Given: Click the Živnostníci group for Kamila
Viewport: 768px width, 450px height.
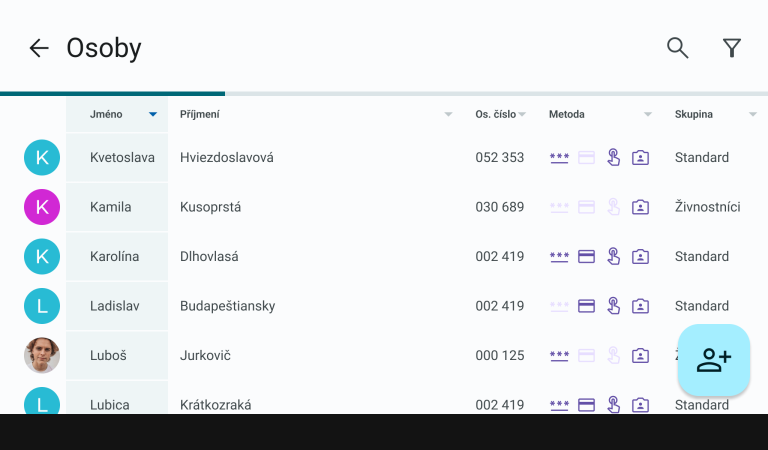Looking at the screenshot, I should point(707,207).
